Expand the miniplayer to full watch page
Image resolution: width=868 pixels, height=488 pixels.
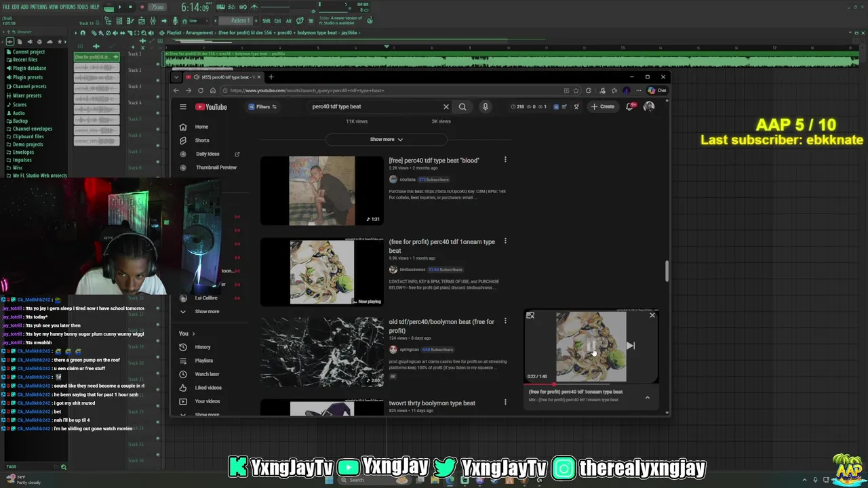[x=530, y=315]
